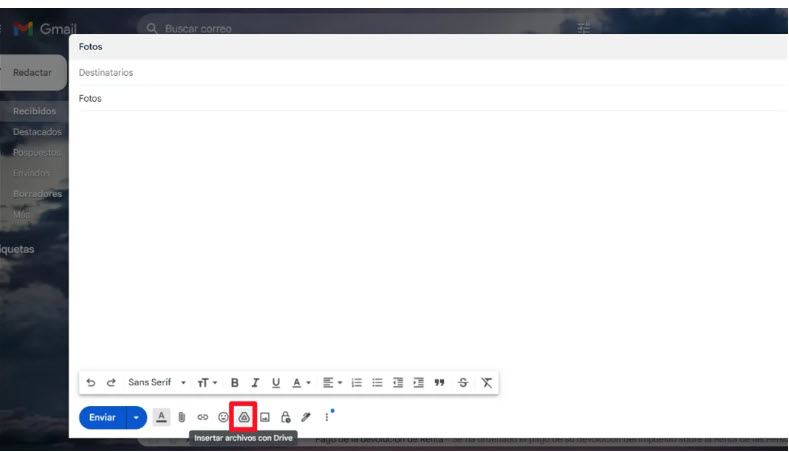789x452 pixels.
Task: Open the text size dropdown
Action: pos(207,383)
